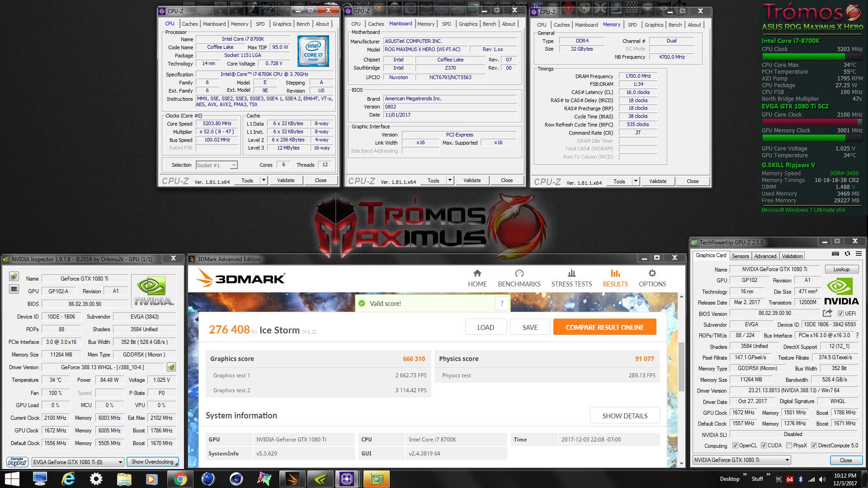Expand Tools dropdown arrow in Memory CPU-Z window
This screenshot has width=868, height=488.
[636, 181]
